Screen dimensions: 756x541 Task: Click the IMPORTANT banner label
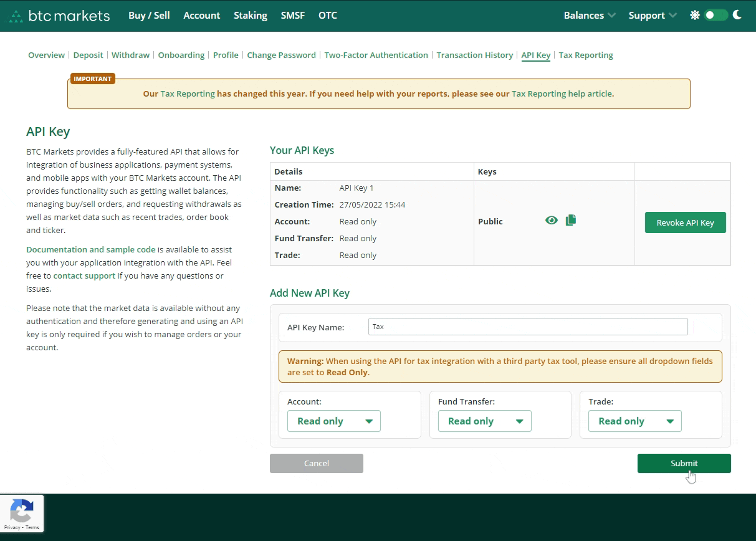click(92, 79)
